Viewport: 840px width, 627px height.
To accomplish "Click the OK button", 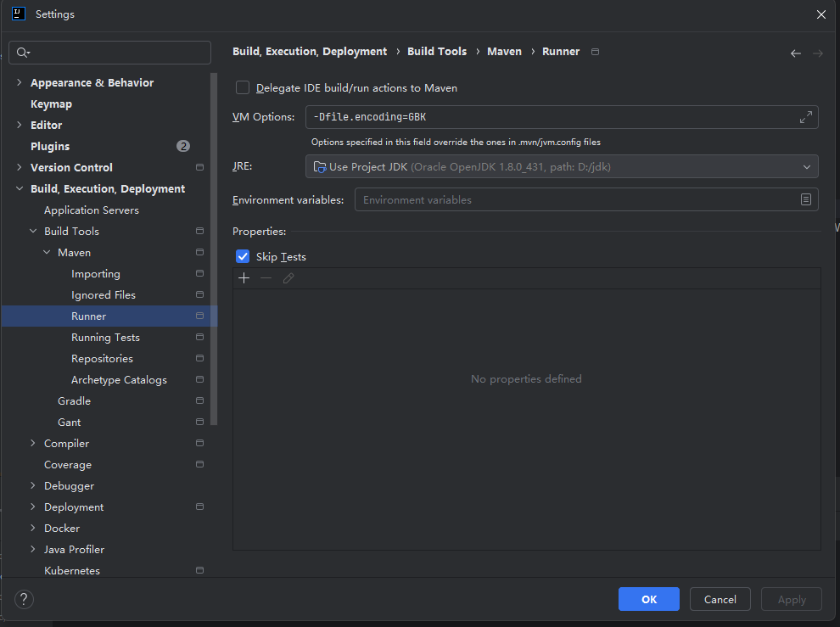I will click(x=648, y=599).
